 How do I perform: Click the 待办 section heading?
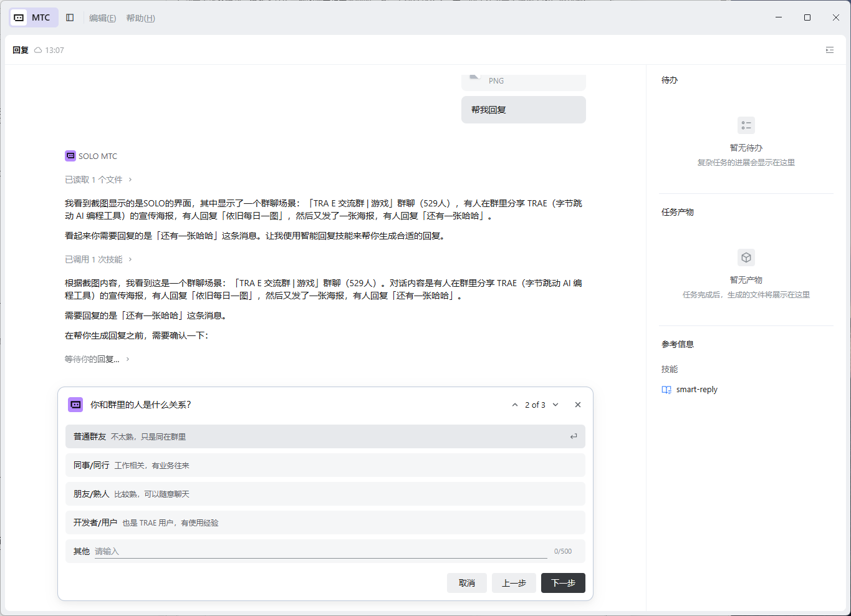tap(670, 80)
